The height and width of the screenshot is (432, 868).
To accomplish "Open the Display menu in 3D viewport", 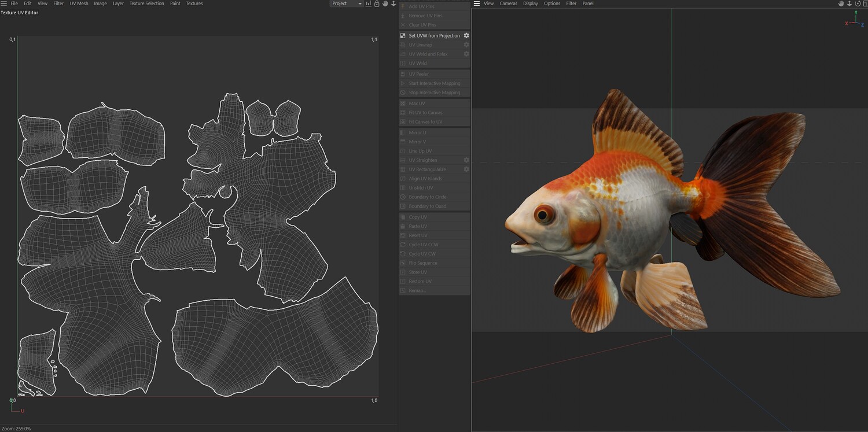I will [x=531, y=3].
